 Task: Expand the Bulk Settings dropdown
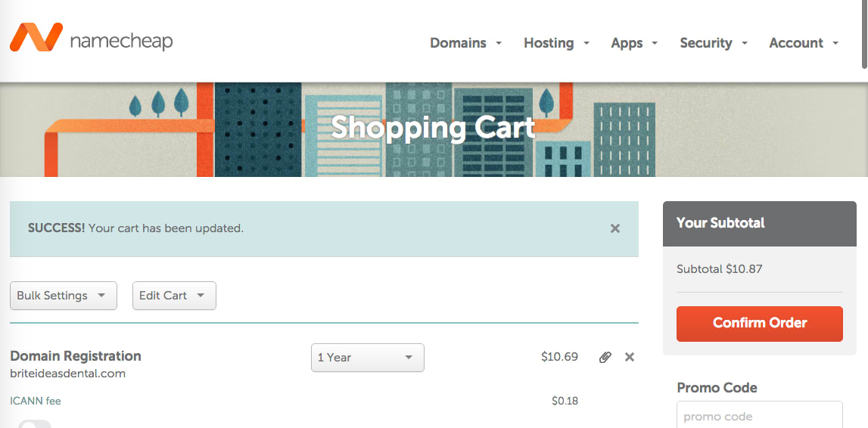click(64, 295)
